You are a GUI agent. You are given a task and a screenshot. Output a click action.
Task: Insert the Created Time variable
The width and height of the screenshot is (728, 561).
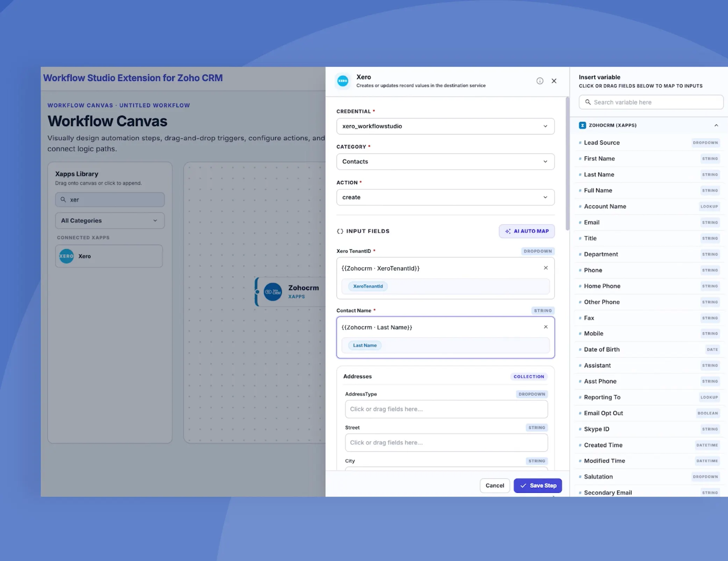coord(649,445)
